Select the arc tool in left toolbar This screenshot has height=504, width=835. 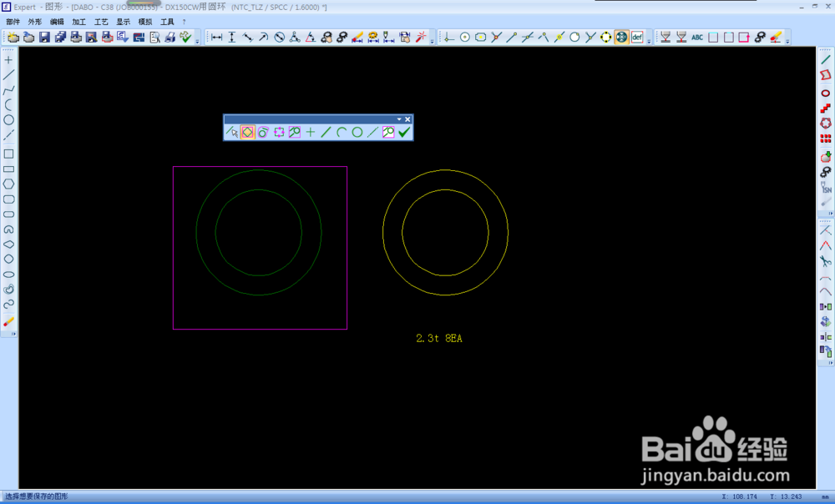[x=8, y=105]
